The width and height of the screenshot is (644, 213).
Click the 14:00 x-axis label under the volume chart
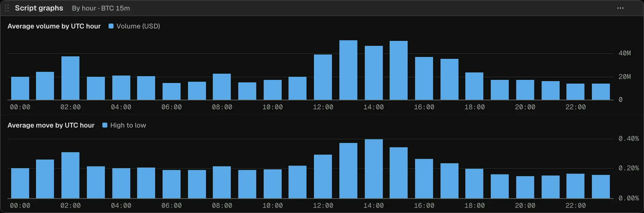(373, 107)
